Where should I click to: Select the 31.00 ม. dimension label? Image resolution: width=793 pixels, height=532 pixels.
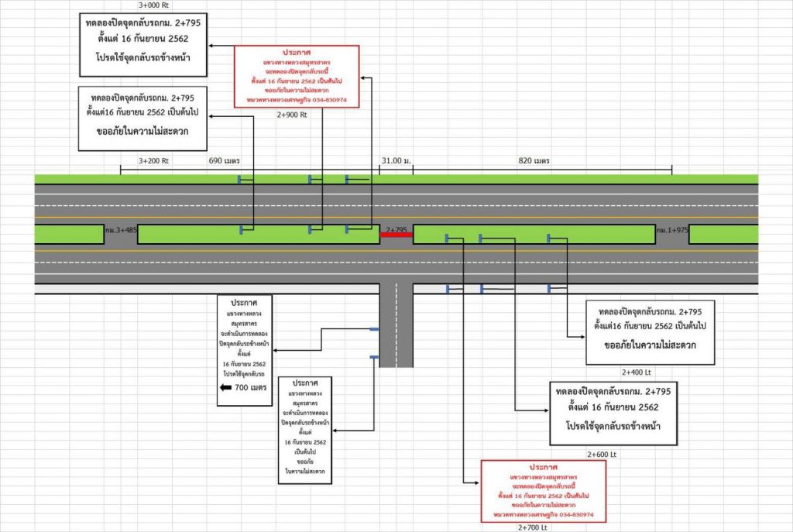click(396, 161)
